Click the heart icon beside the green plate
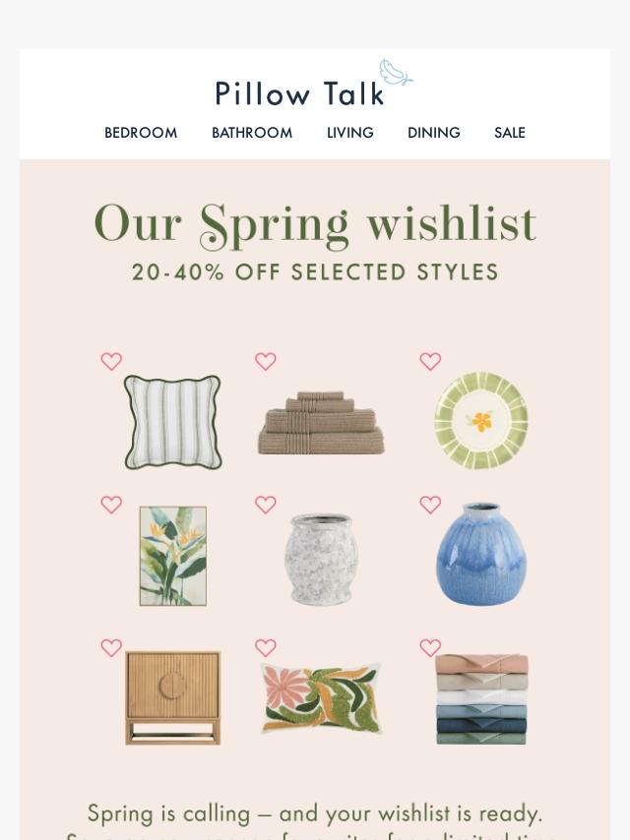 (430, 361)
